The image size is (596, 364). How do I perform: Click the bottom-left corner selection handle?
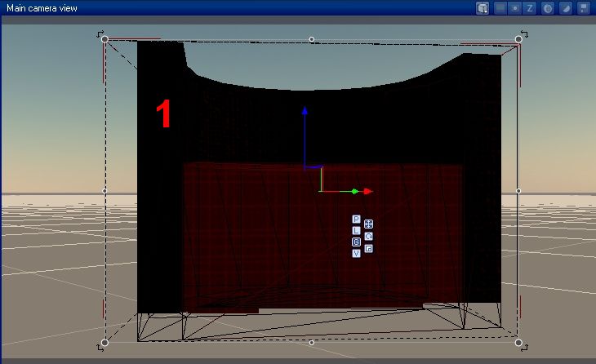click(x=105, y=343)
